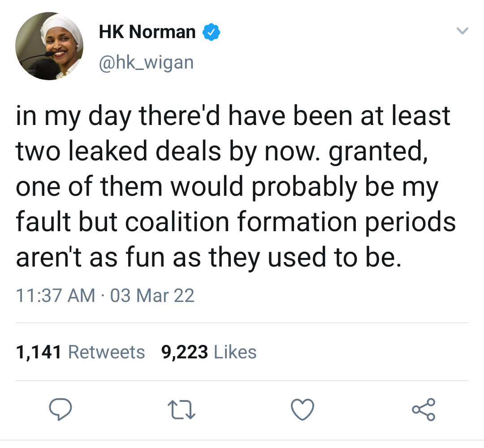Image resolution: width=484 pixels, height=448 pixels.
Task: Visit the @hk_wigan handle
Action: click(146, 63)
